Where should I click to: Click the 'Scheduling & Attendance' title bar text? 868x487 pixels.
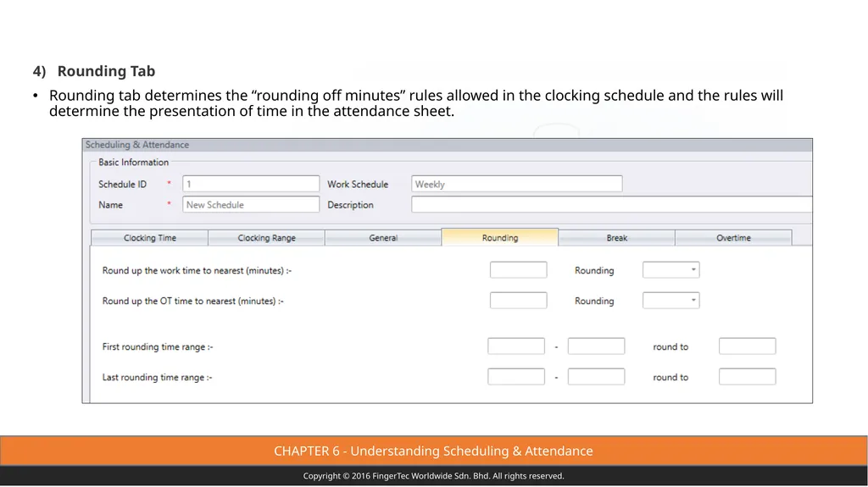coord(136,145)
